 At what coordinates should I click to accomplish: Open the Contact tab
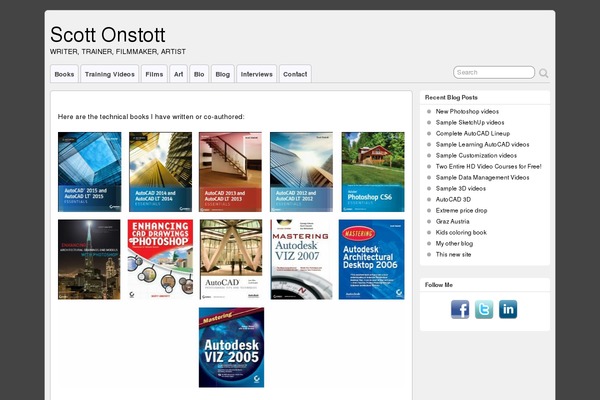[x=295, y=74]
